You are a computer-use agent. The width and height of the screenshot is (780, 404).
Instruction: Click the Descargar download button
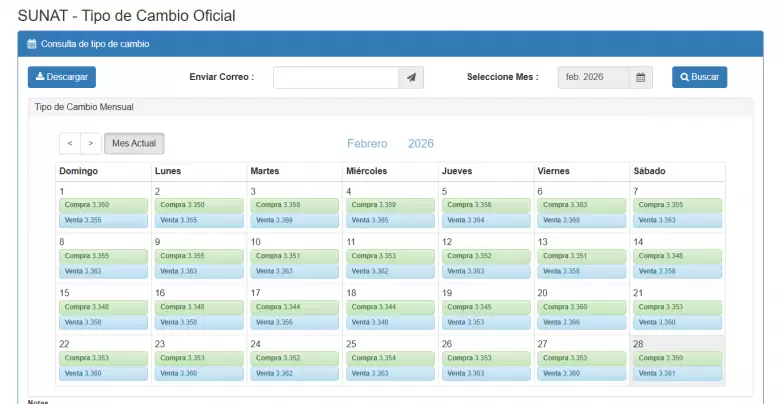tap(61, 77)
